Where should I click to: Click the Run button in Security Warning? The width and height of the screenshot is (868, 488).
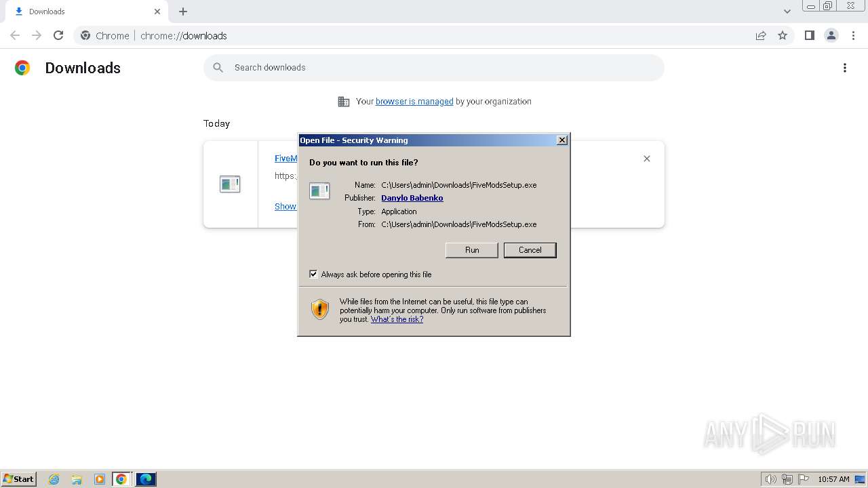tap(472, 250)
